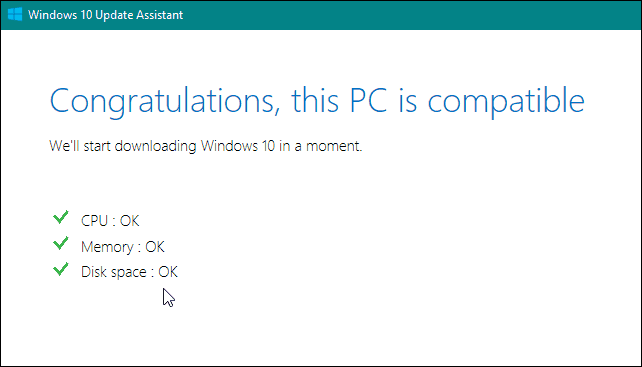Click the word 'moment.' in the subtitle
Screen dimensions: 642x367
[x=334, y=147]
